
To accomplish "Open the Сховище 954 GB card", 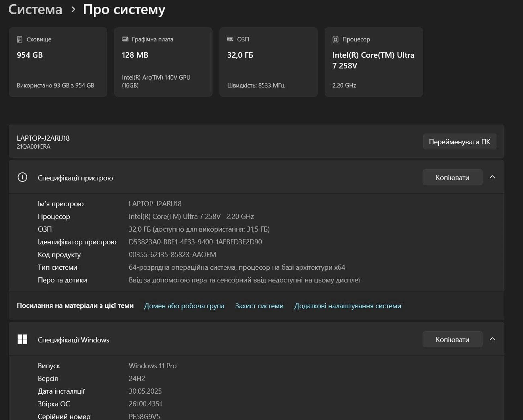I will pos(58,62).
